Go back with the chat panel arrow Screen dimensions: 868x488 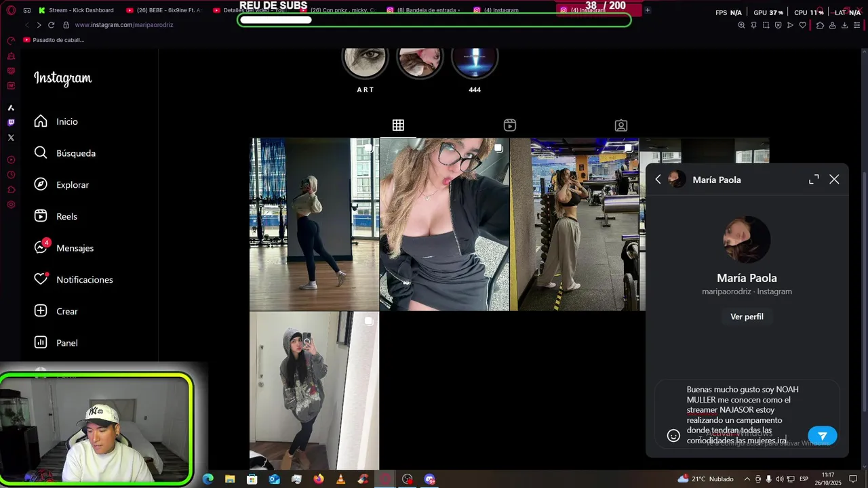[x=658, y=180]
